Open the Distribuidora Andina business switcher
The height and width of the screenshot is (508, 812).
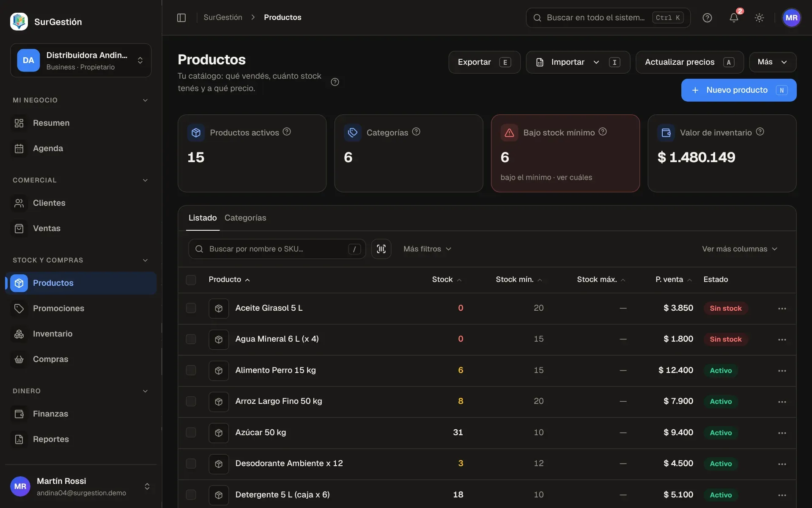click(x=81, y=61)
